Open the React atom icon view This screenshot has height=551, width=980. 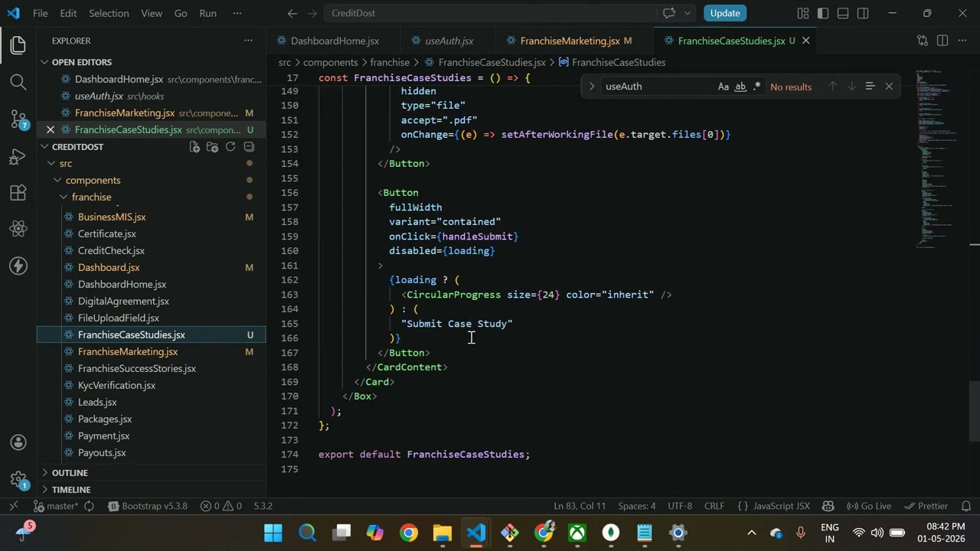[18, 229]
